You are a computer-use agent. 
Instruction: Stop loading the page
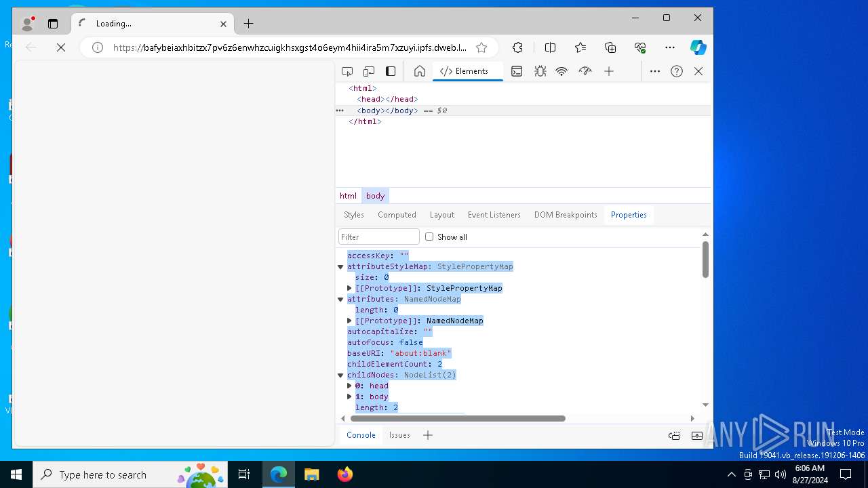click(61, 47)
